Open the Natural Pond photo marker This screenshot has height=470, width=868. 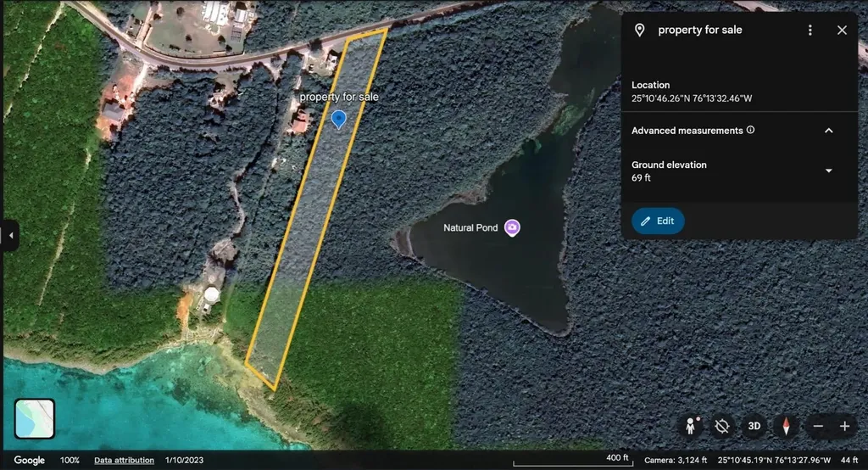tap(512, 227)
